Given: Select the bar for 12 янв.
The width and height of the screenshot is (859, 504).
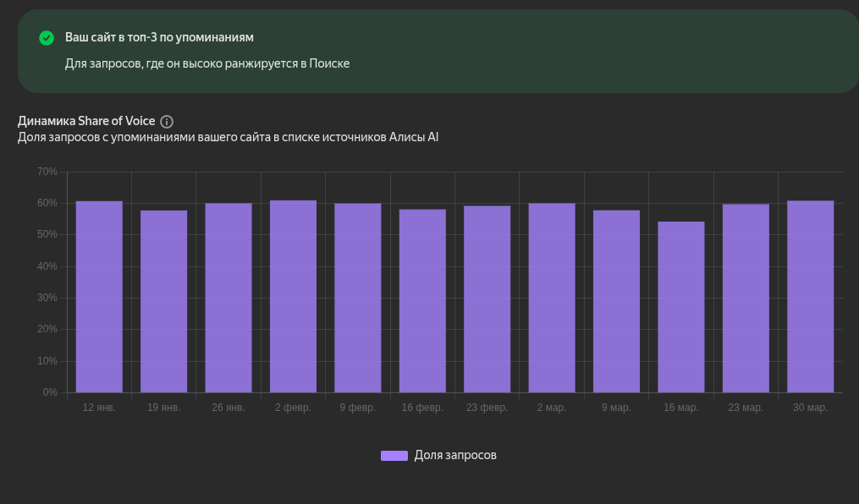Looking at the screenshot, I should (99, 297).
